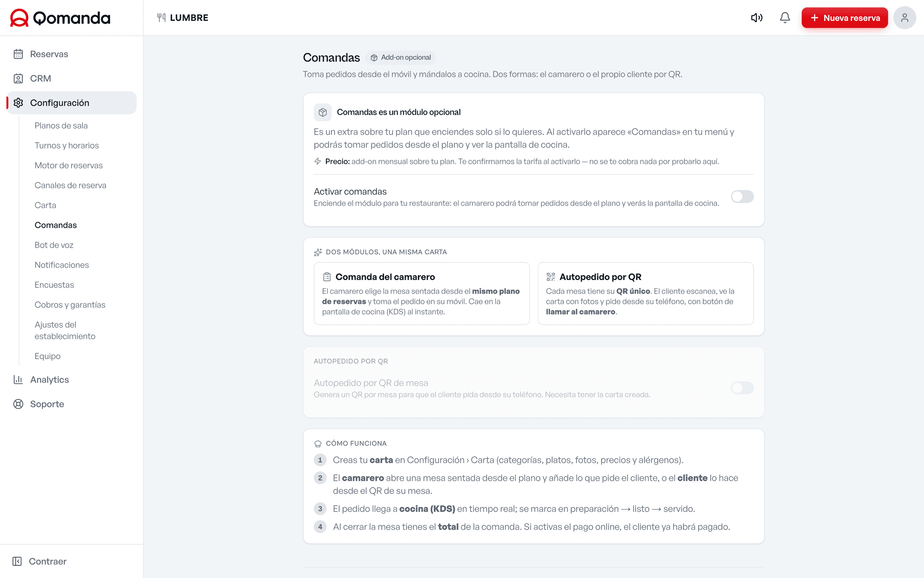Screen dimensions: 924x578
Task: Open Equipo settings
Action: [x=47, y=355]
